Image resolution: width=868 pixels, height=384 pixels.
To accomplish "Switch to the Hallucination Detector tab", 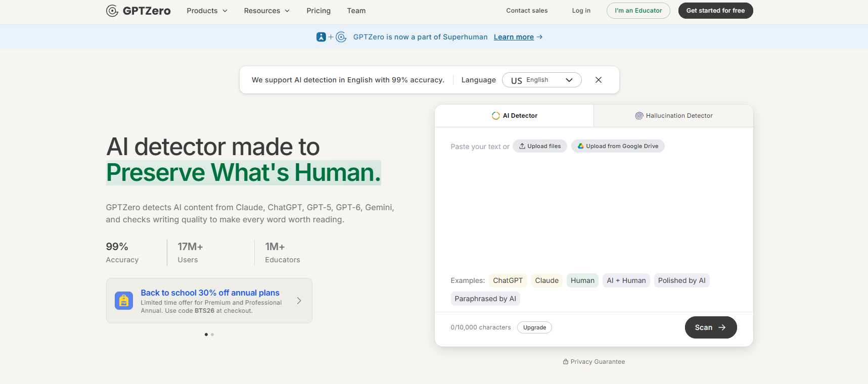I will (674, 116).
